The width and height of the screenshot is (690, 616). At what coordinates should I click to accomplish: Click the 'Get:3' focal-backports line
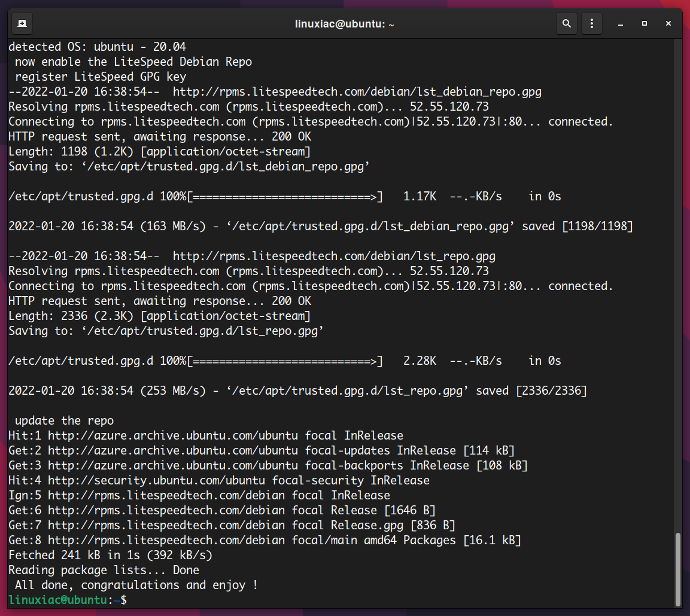tap(268, 465)
